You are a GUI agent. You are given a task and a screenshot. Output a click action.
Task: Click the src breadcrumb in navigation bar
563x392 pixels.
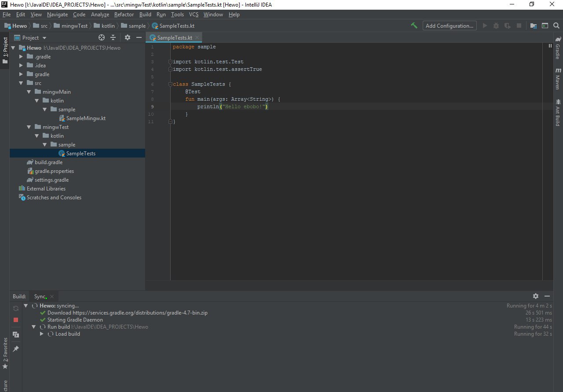(x=40, y=26)
